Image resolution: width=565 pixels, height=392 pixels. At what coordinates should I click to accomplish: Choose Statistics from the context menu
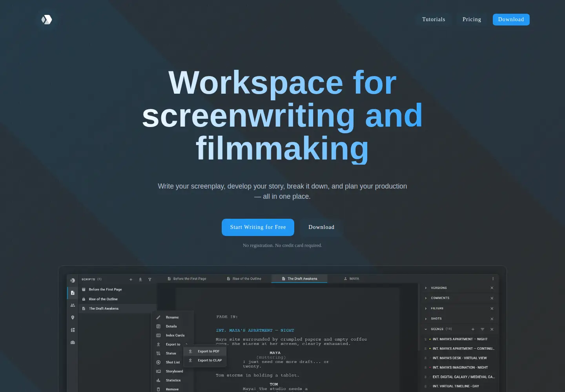point(173,381)
